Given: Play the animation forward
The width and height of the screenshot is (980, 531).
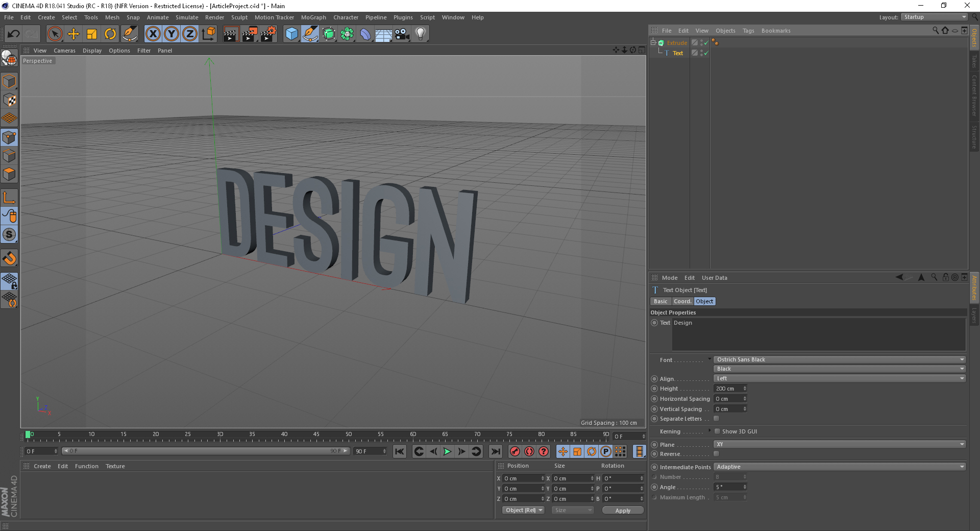Looking at the screenshot, I should (x=447, y=451).
